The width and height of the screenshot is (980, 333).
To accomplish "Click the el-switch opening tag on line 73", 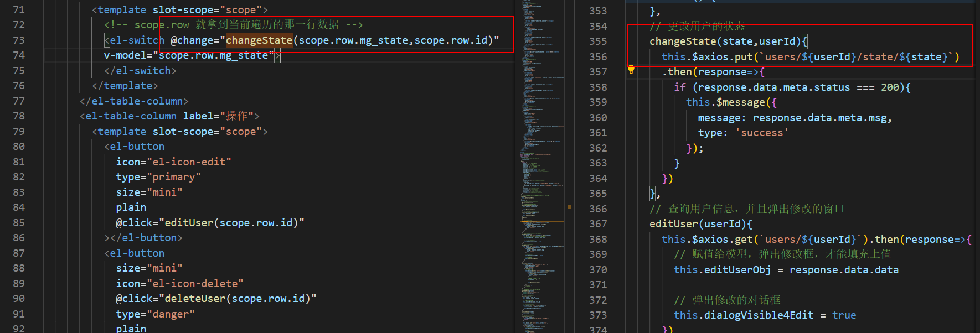I will click(x=135, y=40).
